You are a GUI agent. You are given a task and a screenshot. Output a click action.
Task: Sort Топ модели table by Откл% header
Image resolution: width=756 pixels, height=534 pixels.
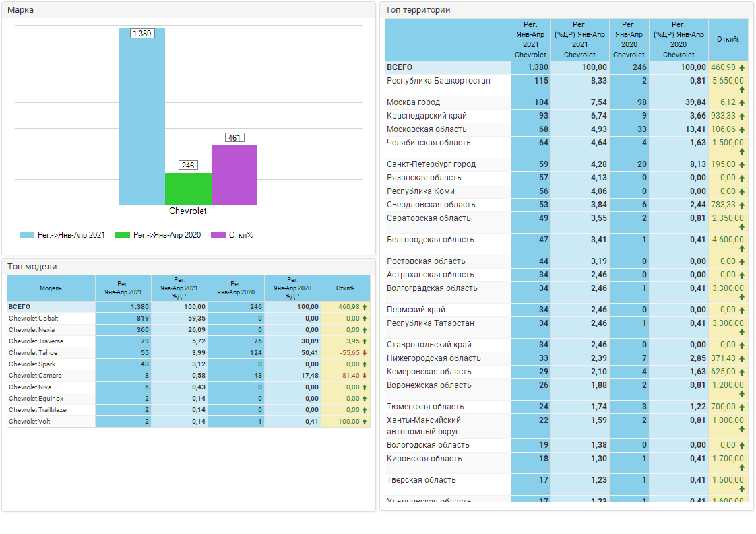pyautogui.click(x=345, y=288)
